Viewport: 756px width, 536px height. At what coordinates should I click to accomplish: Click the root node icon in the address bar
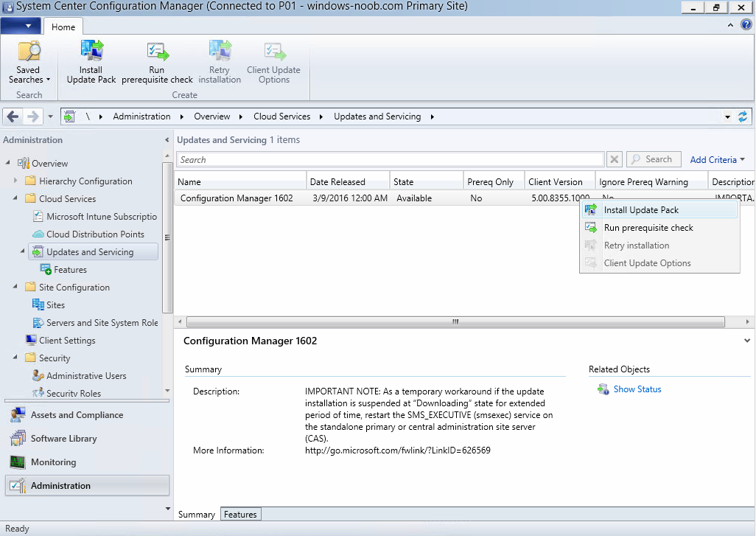pyautogui.click(x=70, y=116)
